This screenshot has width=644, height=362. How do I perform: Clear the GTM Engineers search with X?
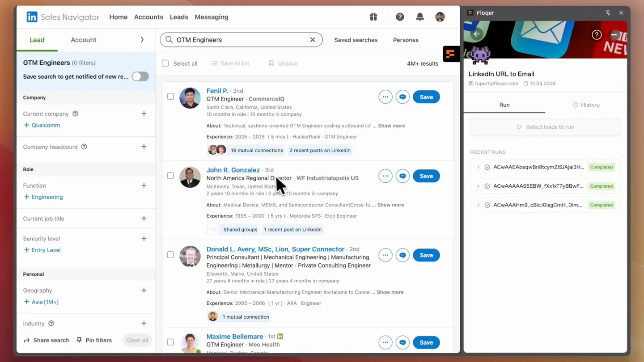pos(313,40)
